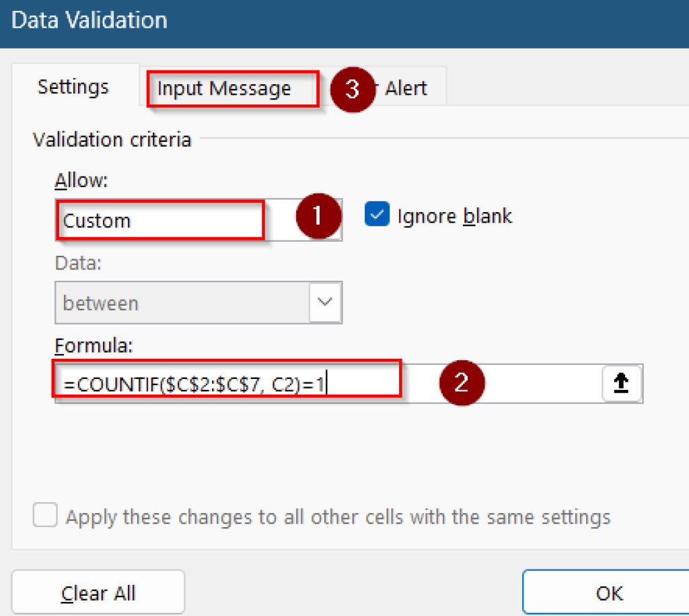This screenshot has width=689, height=616.
Task: Check Apply these changes to all other cells
Action: pos(44,514)
